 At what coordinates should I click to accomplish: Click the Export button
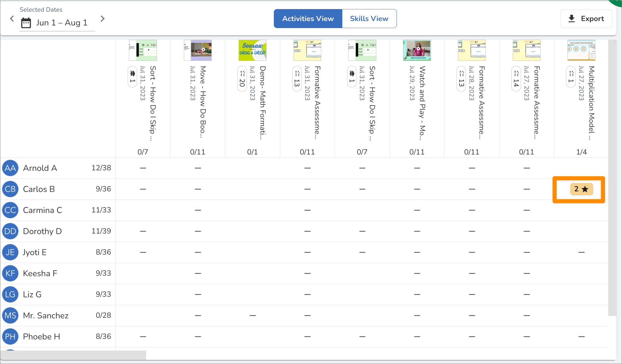(x=586, y=18)
